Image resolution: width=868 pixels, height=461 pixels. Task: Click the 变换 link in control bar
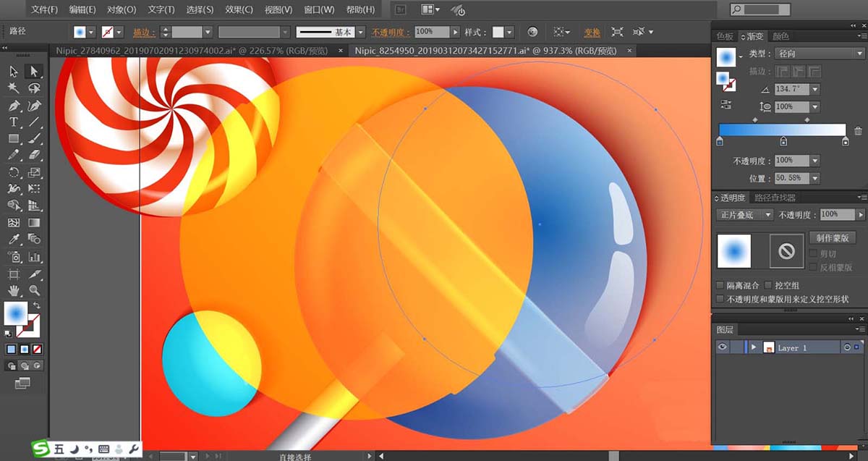(x=592, y=33)
